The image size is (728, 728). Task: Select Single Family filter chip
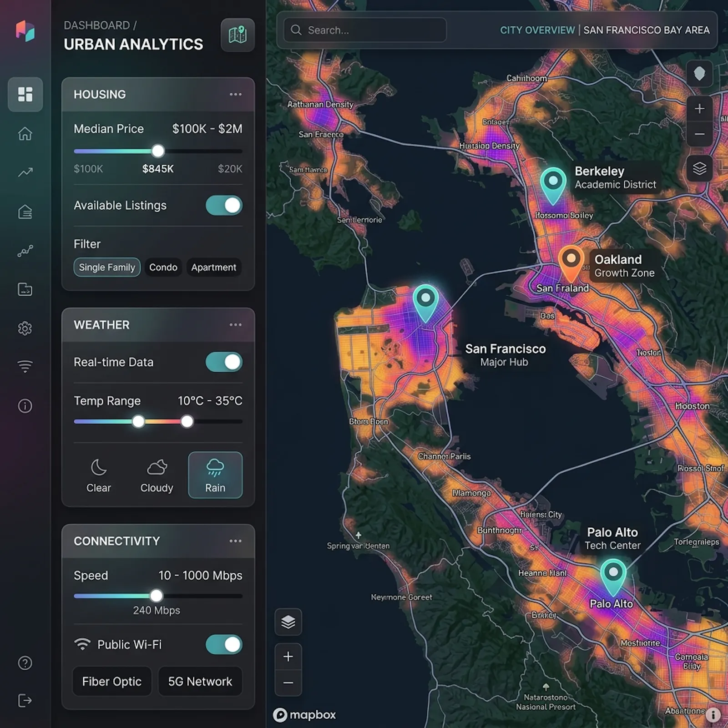click(107, 268)
